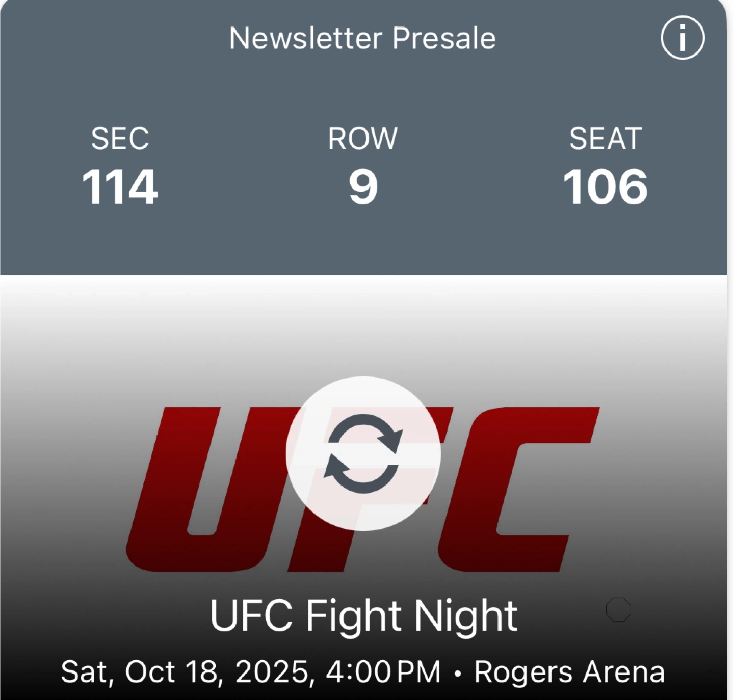
Task: Select section number 114
Action: pos(120,187)
